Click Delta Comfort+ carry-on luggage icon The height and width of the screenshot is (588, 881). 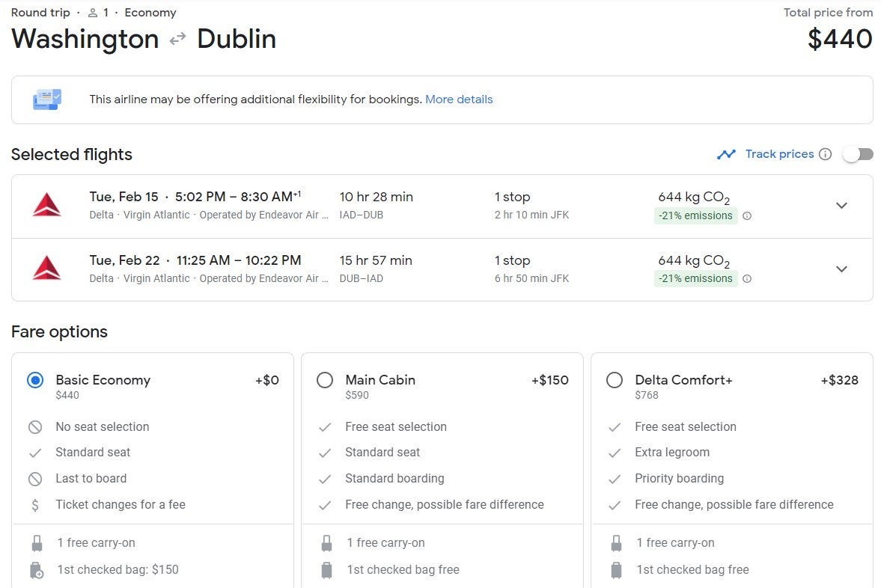tap(616, 543)
